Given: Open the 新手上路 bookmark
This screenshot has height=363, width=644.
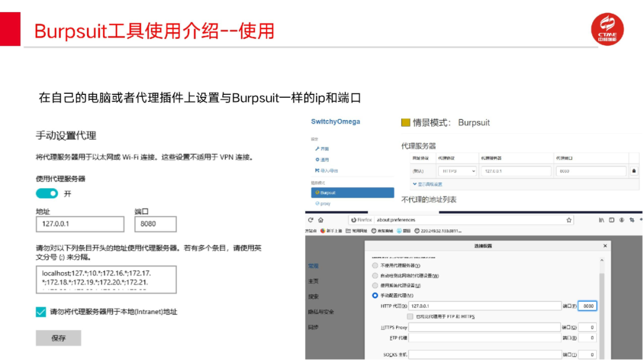Looking at the screenshot, I should tap(331, 231).
